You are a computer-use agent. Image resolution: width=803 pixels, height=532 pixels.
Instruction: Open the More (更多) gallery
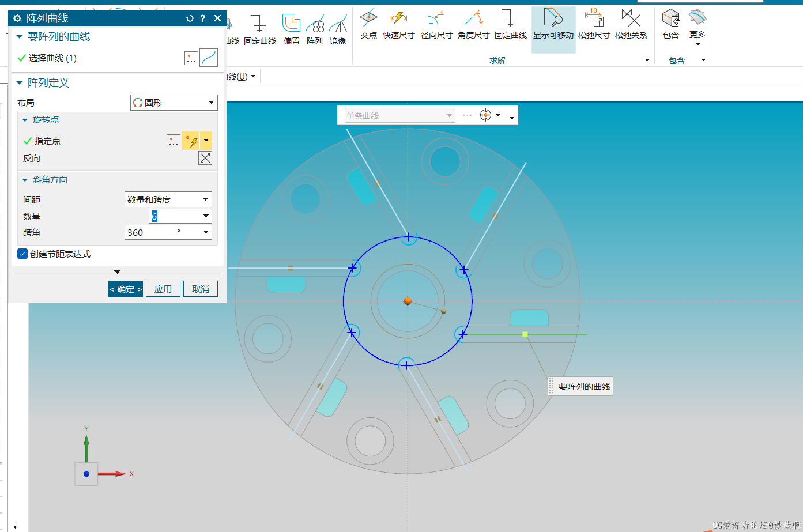click(698, 28)
